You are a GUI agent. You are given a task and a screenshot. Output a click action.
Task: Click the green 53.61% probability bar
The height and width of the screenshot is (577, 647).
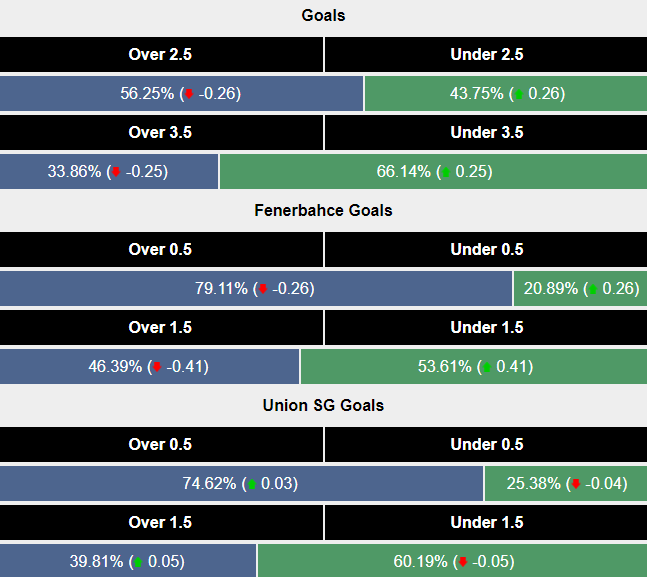(473, 367)
